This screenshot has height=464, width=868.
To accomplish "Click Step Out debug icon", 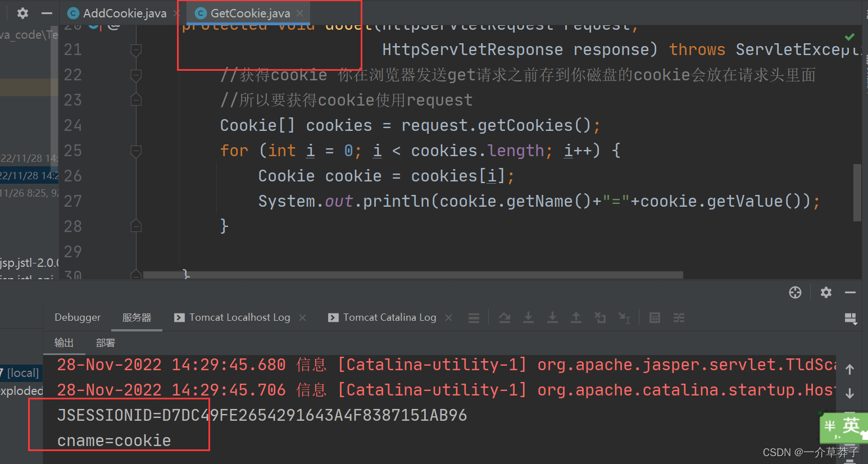I will tap(576, 318).
